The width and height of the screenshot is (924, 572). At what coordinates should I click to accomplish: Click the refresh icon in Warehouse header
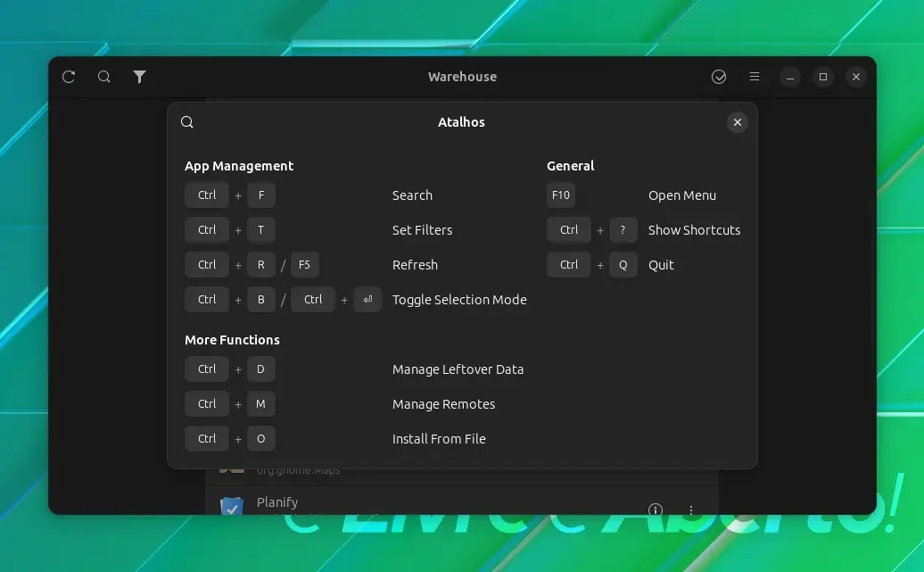tap(69, 77)
